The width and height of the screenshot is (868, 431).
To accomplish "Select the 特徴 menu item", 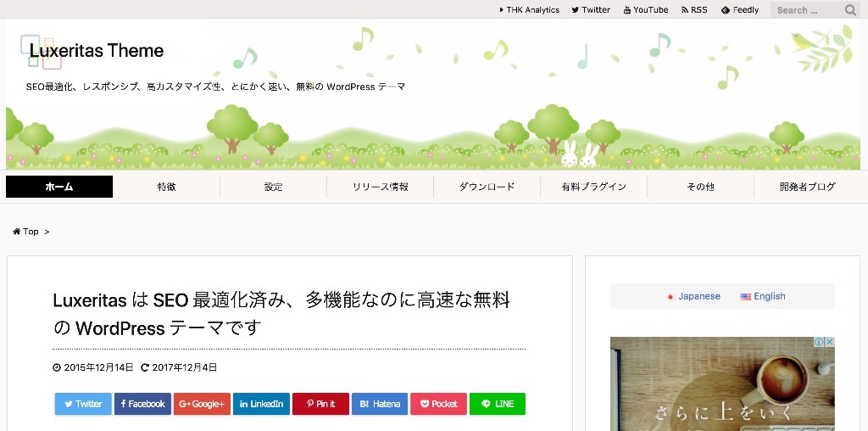I will tap(167, 187).
